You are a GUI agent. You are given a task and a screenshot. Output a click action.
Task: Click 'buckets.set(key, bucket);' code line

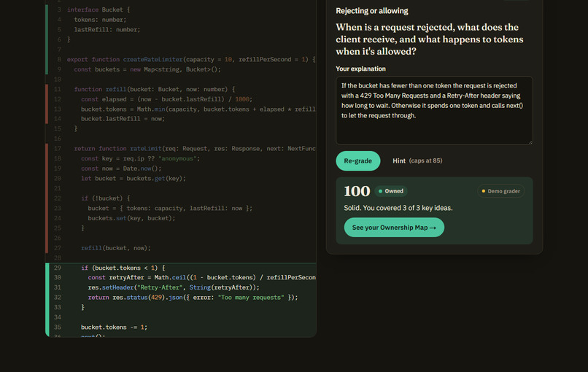[x=131, y=218]
